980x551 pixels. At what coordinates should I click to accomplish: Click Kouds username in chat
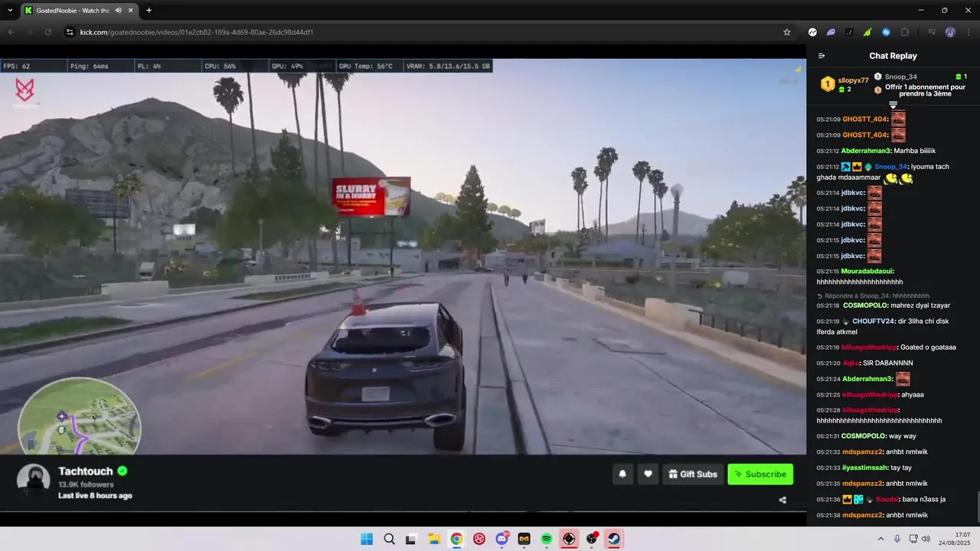pyautogui.click(x=887, y=499)
